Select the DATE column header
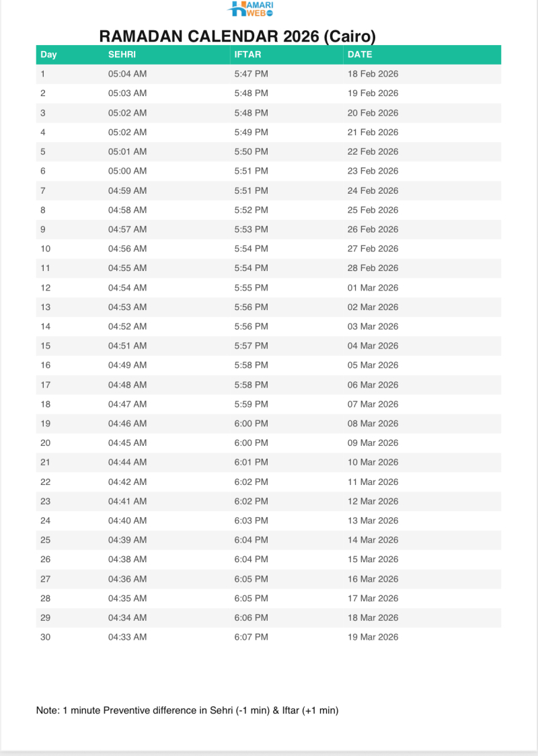Image resolution: width=538 pixels, height=756 pixels. (x=360, y=54)
